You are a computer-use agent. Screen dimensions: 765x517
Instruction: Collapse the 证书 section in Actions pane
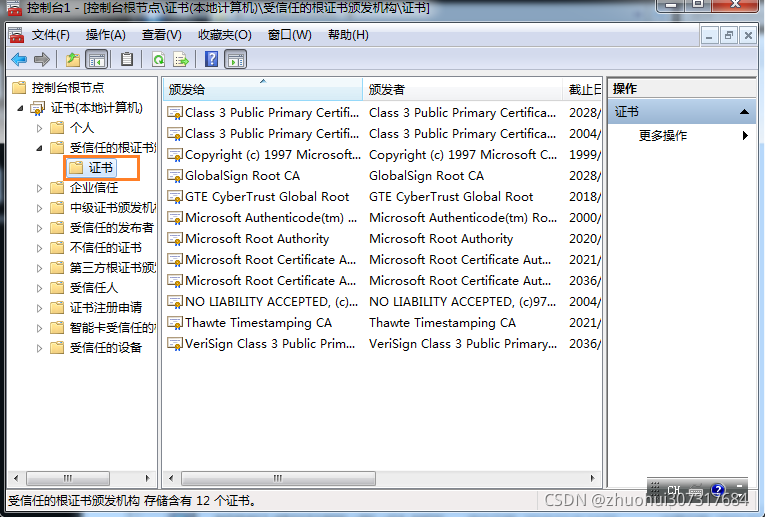(744, 112)
